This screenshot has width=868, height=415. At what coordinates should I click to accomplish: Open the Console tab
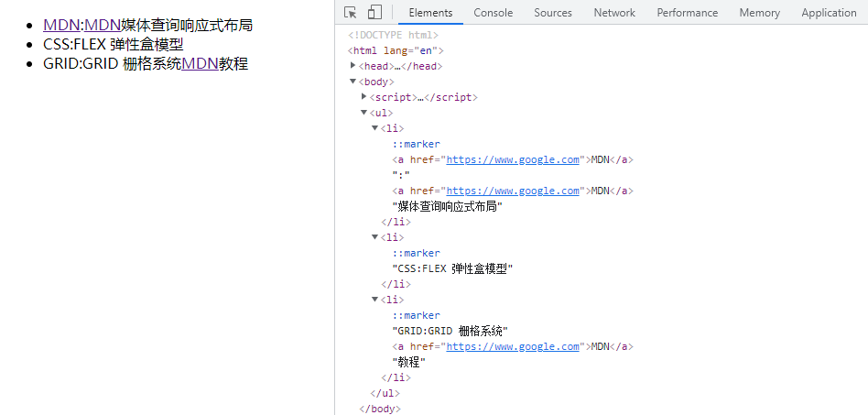494,12
